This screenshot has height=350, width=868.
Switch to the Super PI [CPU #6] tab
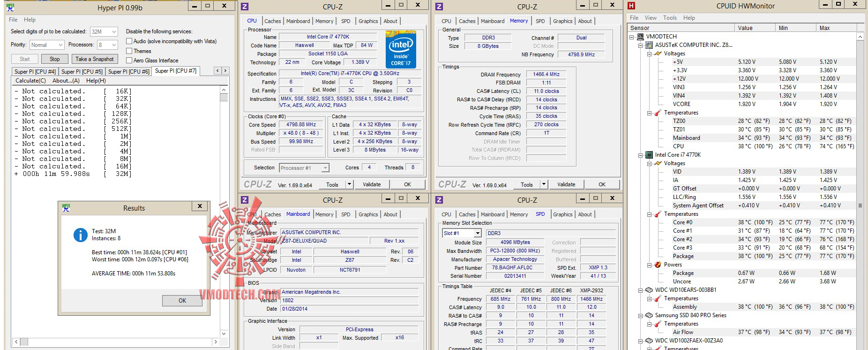128,72
